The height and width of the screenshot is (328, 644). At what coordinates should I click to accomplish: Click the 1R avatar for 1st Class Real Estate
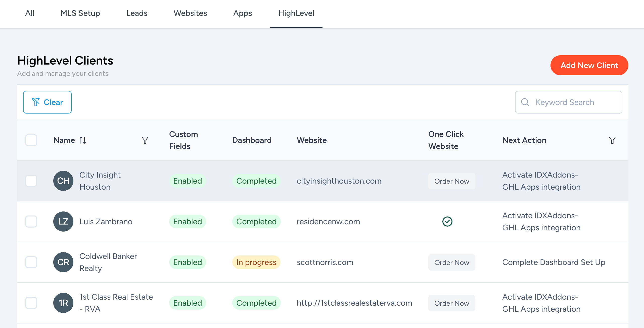coord(63,303)
